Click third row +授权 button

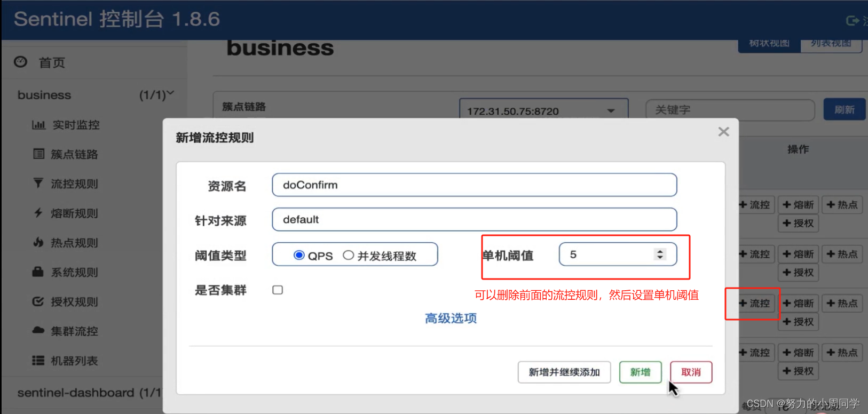point(798,322)
